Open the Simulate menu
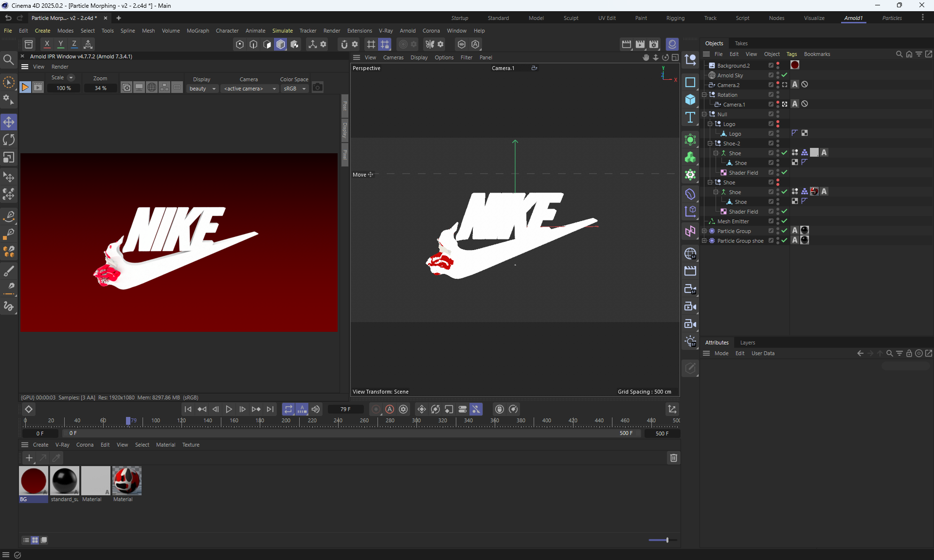 (282, 31)
